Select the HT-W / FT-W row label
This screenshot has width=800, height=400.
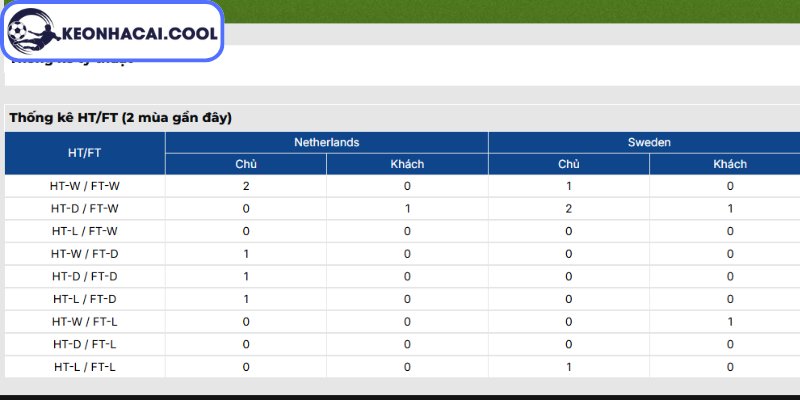(x=85, y=186)
